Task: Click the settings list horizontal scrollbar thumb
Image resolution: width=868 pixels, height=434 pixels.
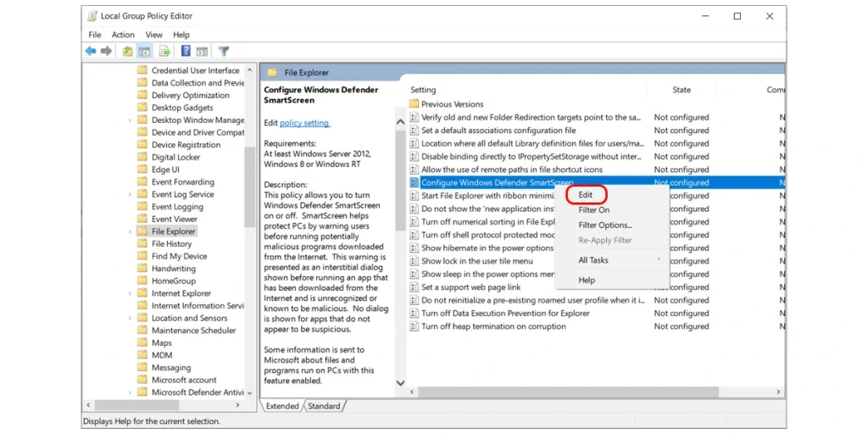Action: [568, 392]
